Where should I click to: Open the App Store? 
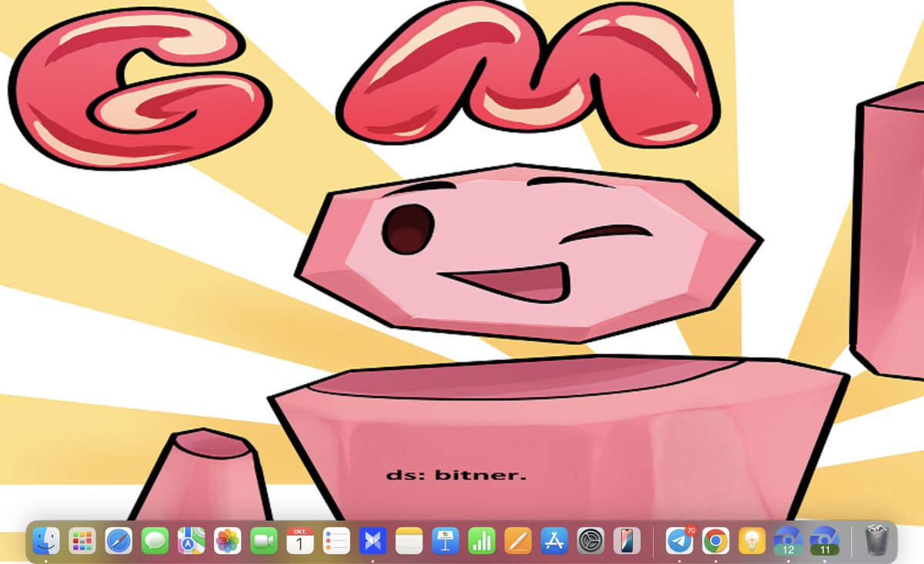coord(554,541)
